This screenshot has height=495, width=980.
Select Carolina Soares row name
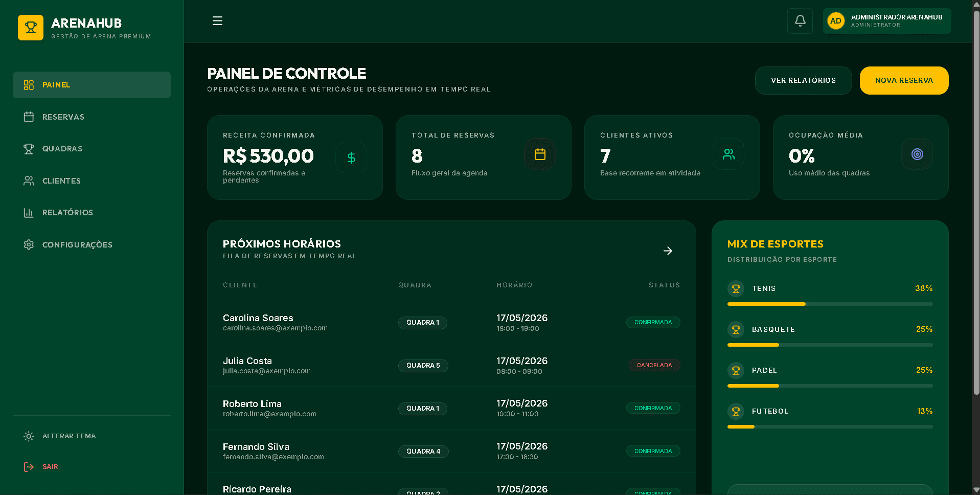tap(258, 318)
